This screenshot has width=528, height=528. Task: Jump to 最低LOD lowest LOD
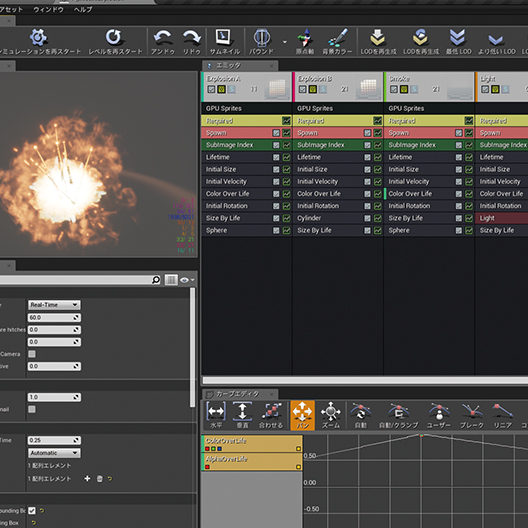(x=458, y=37)
